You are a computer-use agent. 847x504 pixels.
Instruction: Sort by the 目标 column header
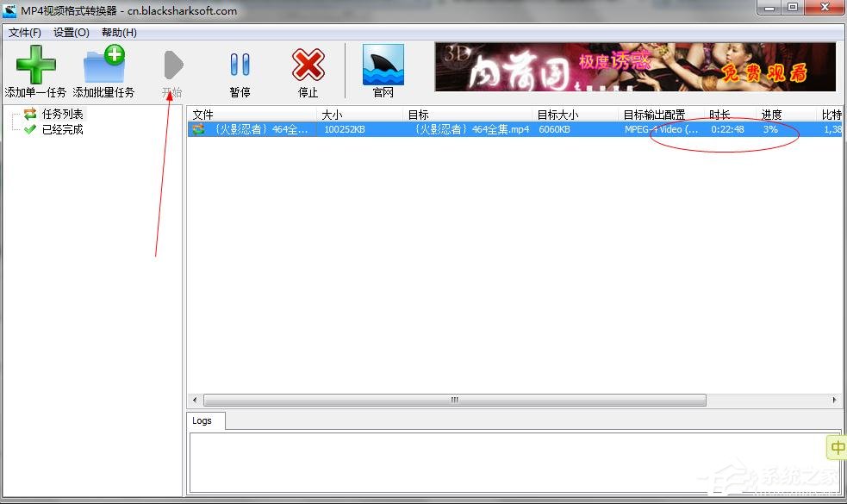click(x=468, y=115)
